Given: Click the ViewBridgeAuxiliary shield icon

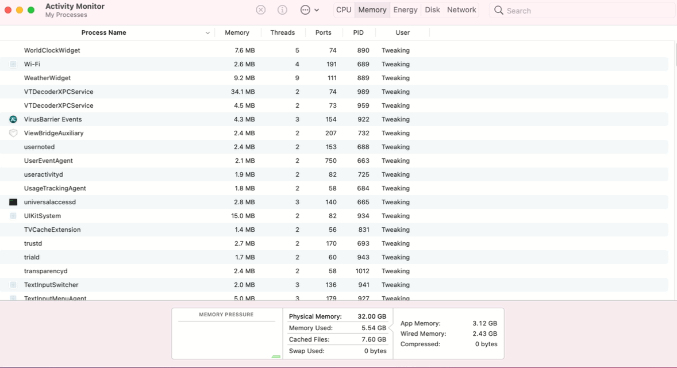Looking at the screenshot, I should click(x=13, y=133).
